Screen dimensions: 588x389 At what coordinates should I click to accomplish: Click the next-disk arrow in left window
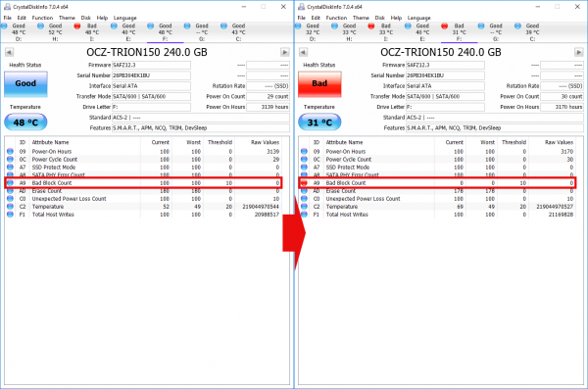[284, 52]
